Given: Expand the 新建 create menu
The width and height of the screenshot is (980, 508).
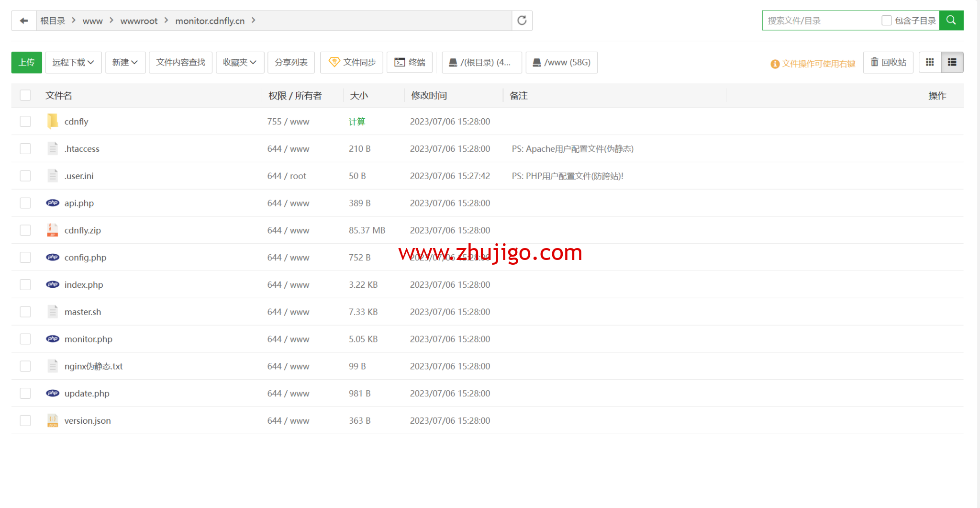Looking at the screenshot, I should tap(125, 62).
